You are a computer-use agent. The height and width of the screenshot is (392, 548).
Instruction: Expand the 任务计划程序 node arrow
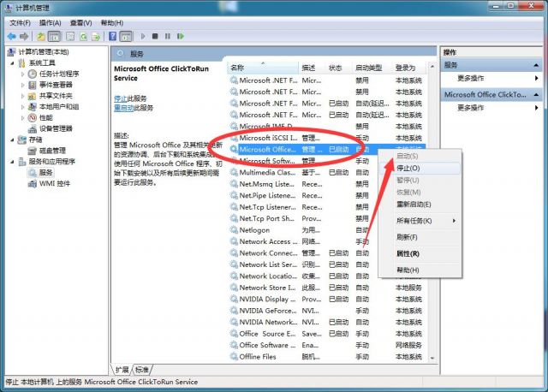(23, 74)
